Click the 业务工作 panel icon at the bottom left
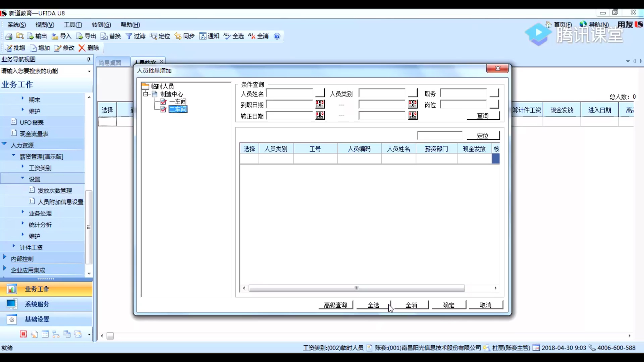Viewport: 644px width, 362px height. tap(12, 289)
